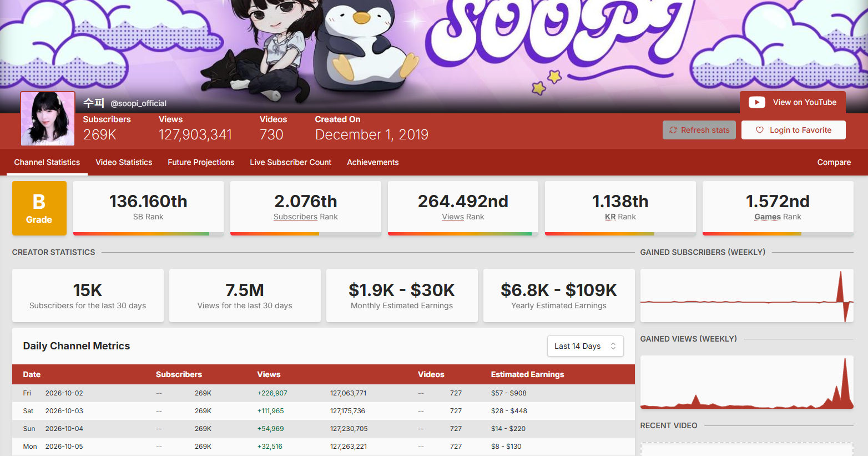Click the B Grade badge
The width and height of the screenshot is (868, 456).
pyautogui.click(x=39, y=208)
